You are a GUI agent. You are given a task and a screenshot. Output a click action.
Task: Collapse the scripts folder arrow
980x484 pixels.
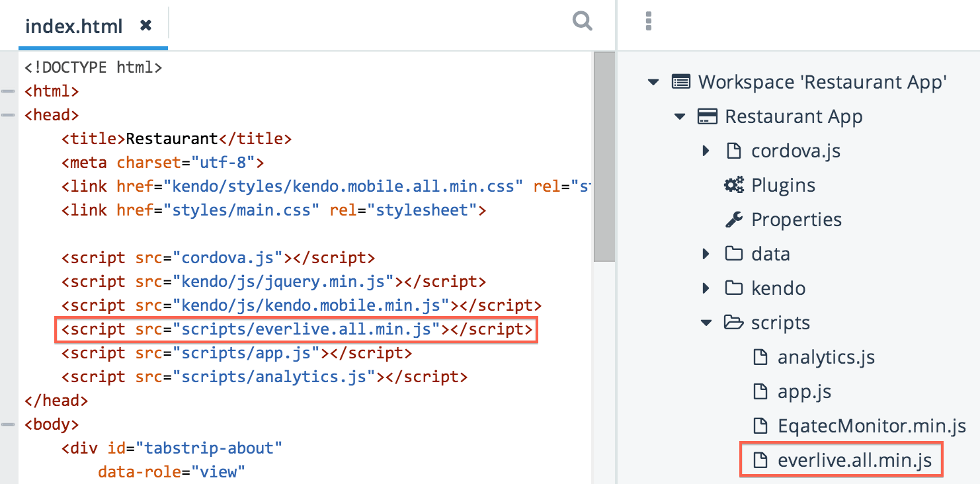click(x=706, y=323)
